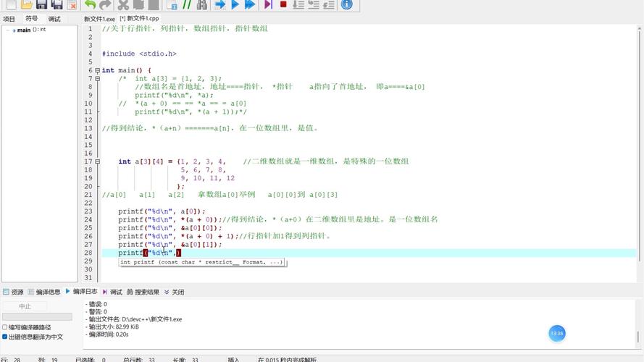Close the file with red X page icon

[72, 4]
